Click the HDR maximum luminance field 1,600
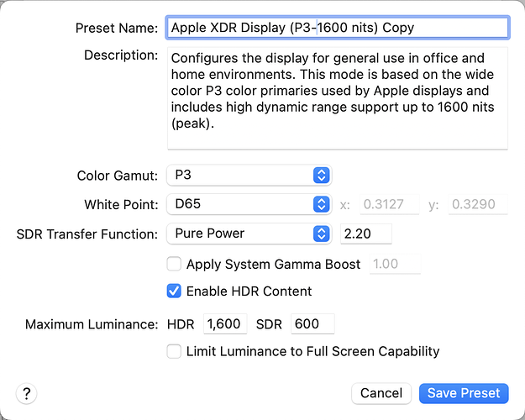 tap(225, 324)
